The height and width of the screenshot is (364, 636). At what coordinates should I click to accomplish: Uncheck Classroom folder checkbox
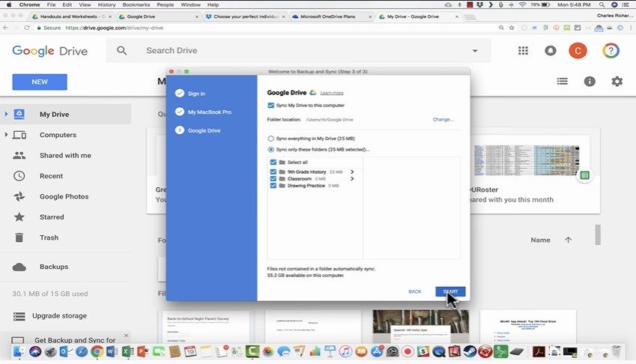point(273,179)
